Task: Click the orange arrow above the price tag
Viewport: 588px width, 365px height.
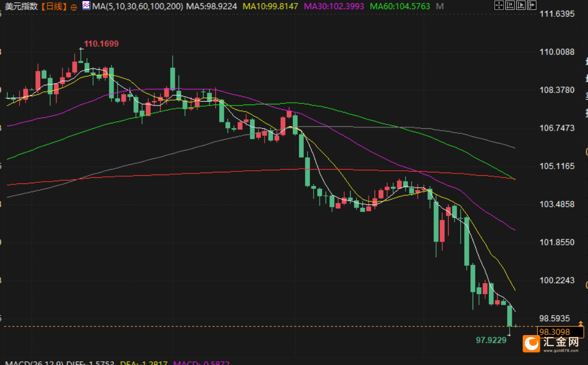Action: 580,323
